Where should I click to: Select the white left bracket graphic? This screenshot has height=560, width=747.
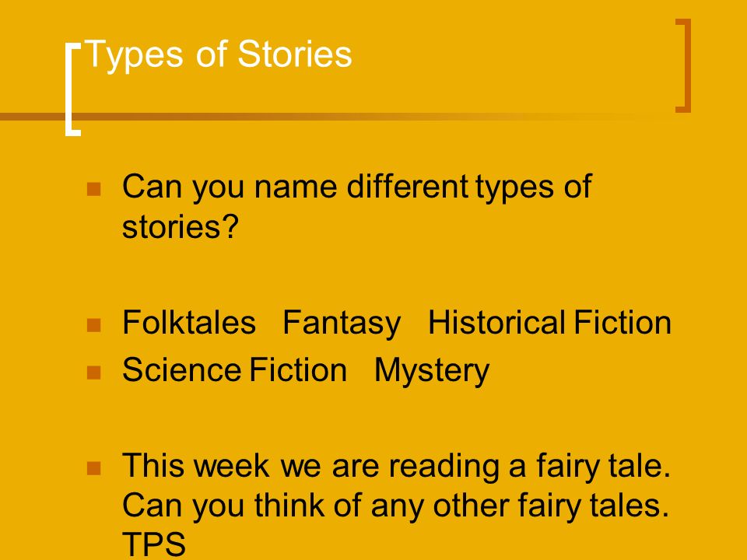coord(72,89)
